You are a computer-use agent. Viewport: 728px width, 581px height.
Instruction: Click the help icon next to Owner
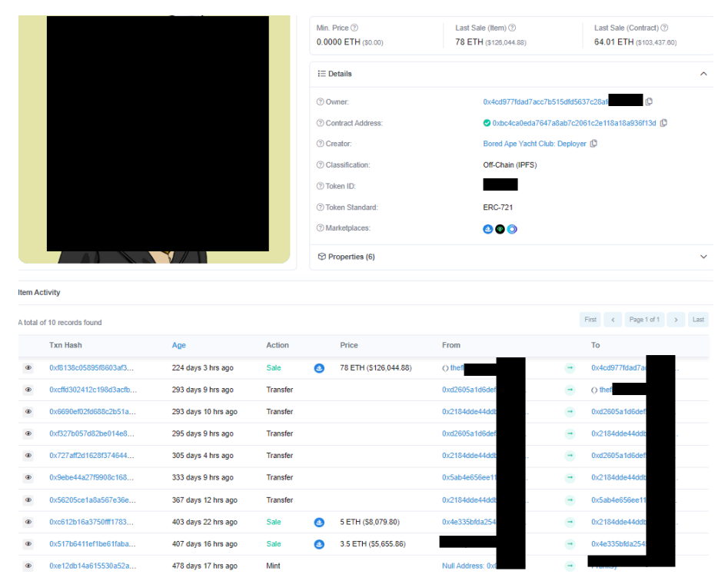click(x=320, y=102)
